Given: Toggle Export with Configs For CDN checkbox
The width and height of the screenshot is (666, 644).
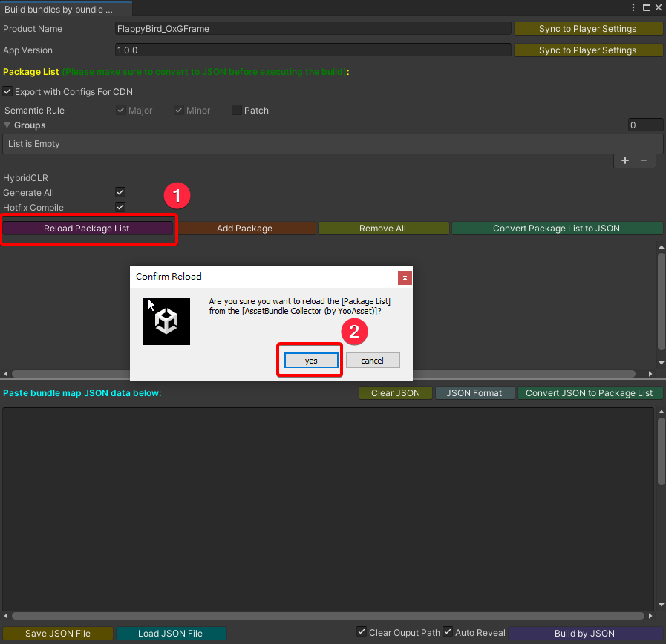Looking at the screenshot, I should point(7,92).
